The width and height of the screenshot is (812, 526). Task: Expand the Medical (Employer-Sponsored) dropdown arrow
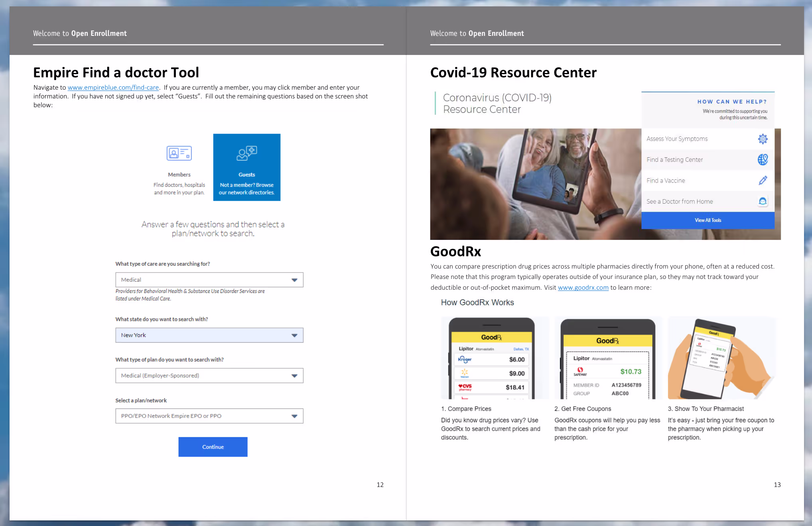tap(294, 376)
